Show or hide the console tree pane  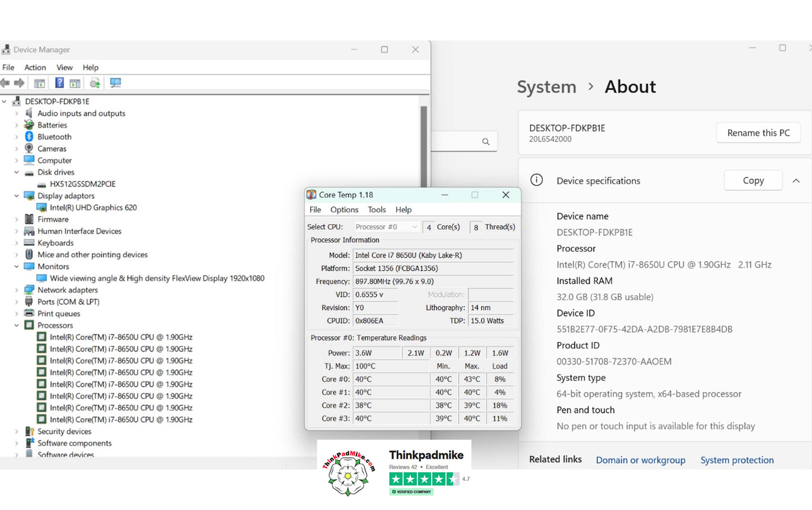point(39,83)
